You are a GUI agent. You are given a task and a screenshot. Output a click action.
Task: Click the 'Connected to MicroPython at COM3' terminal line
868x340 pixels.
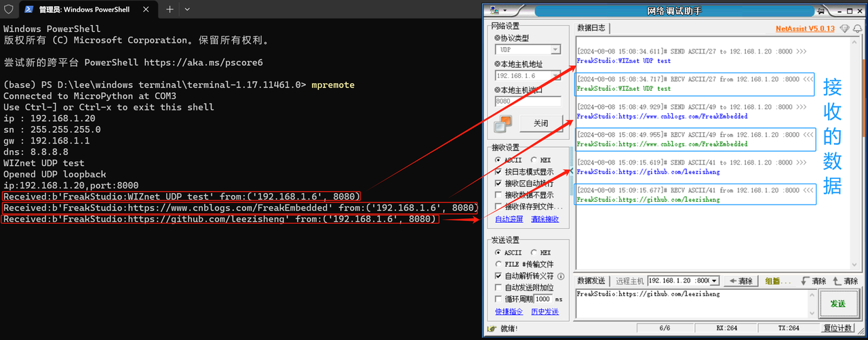91,96
